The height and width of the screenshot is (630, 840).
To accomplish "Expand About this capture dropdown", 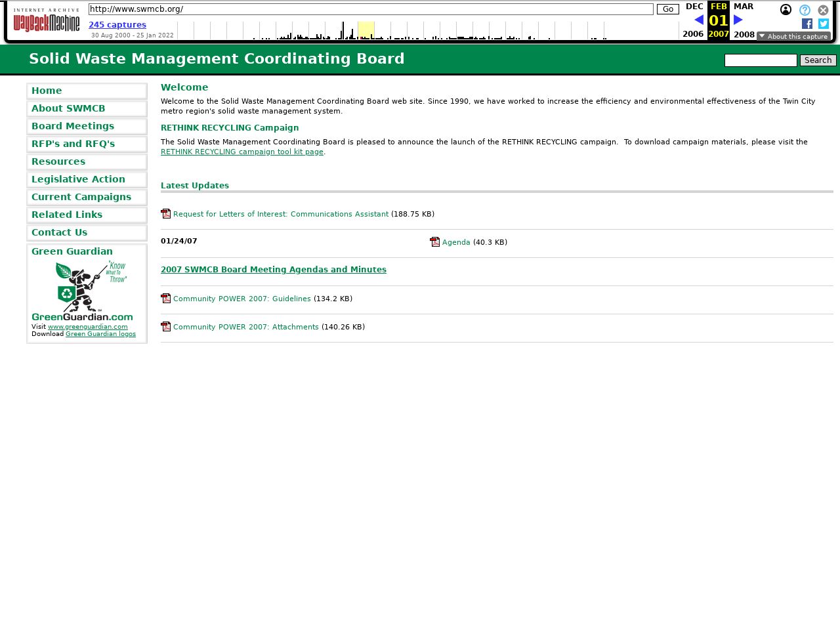I will coord(793,36).
